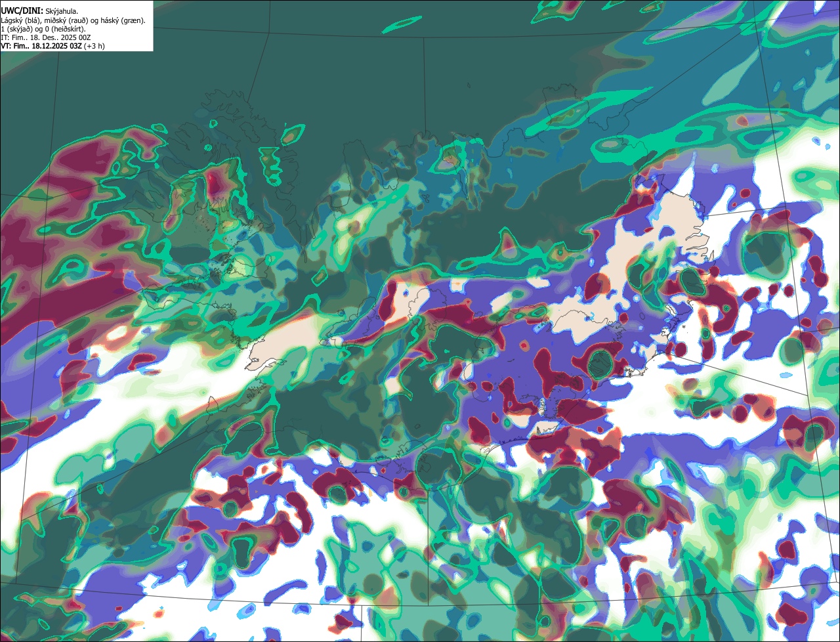Click the "UWC/DINI: Skýjahula." title text
The height and width of the screenshot is (642, 840).
coord(39,11)
